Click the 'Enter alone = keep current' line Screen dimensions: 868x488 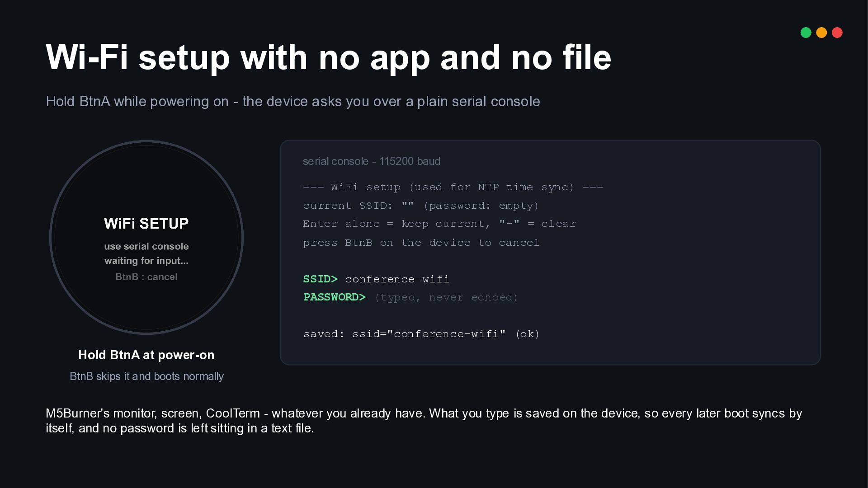[439, 224]
